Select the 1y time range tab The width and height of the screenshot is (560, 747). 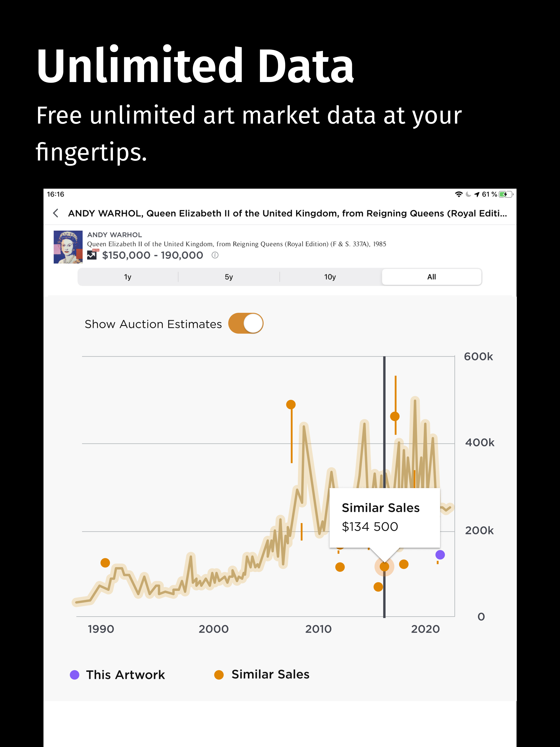click(x=128, y=277)
